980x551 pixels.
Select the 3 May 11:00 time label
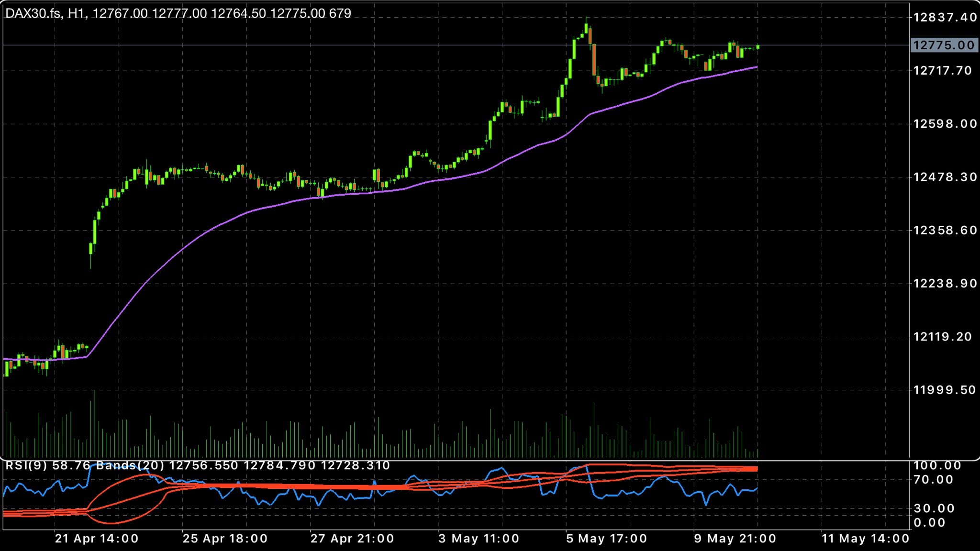click(x=479, y=539)
